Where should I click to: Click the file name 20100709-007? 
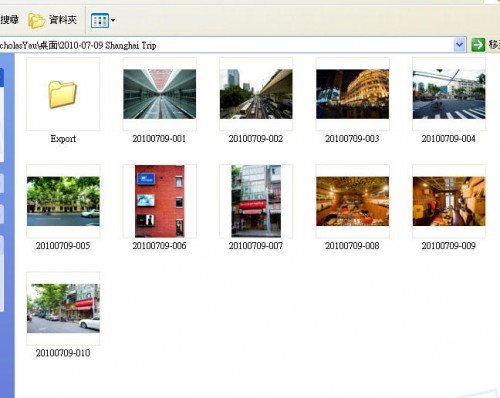click(256, 246)
